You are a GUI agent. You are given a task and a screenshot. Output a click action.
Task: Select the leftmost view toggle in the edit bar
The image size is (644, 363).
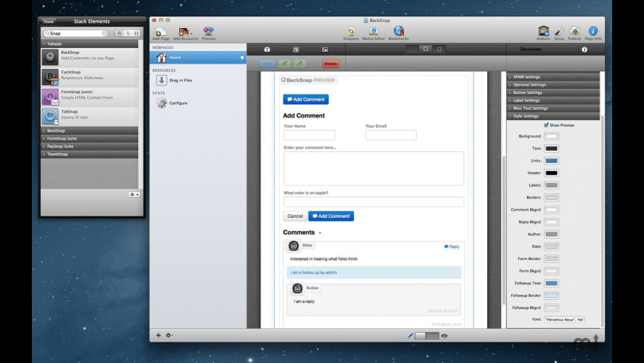click(412, 49)
